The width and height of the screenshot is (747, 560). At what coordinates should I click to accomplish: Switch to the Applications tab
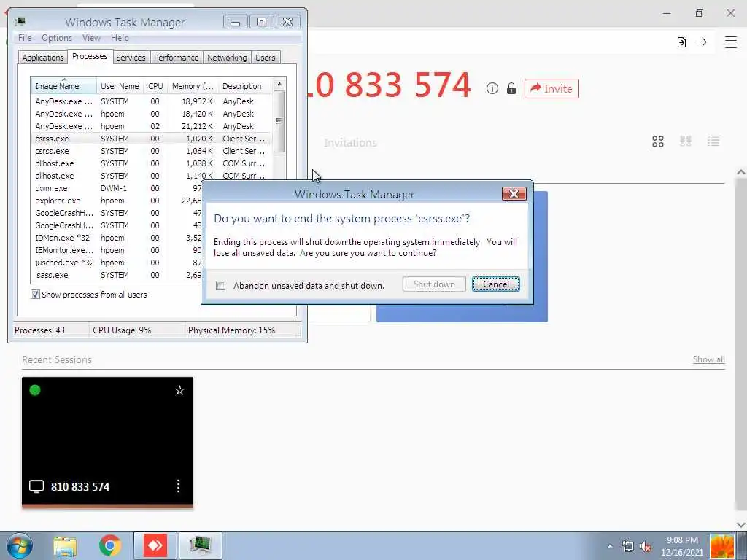43,58
